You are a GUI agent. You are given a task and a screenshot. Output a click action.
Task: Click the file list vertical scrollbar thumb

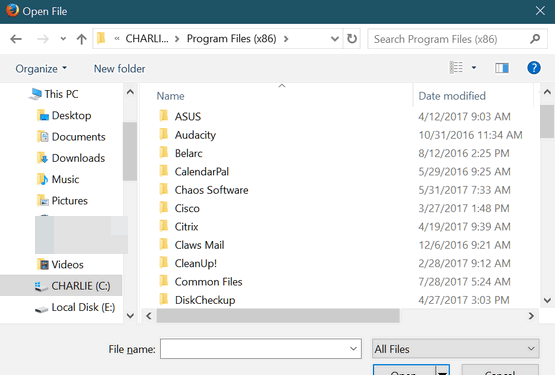547,121
